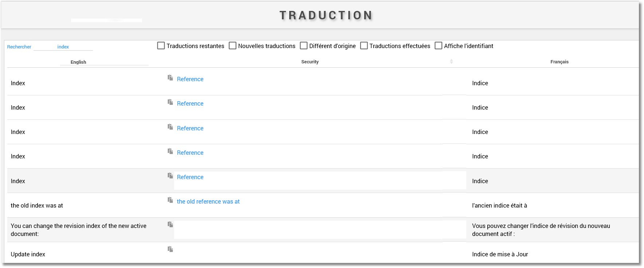Screen dimensions: 644x268
Task: Click 'the old reference was at' translation text
Action: [208, 202]
